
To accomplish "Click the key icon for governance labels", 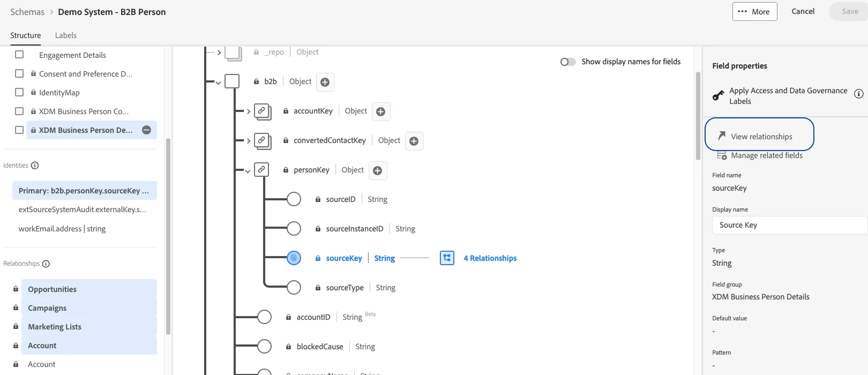I will point(719,96).
